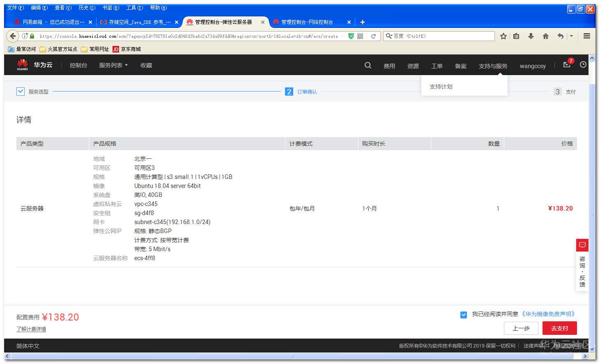Click the URL address bar
The height and width of the screenshot is (364, 600).
point(189,36)
